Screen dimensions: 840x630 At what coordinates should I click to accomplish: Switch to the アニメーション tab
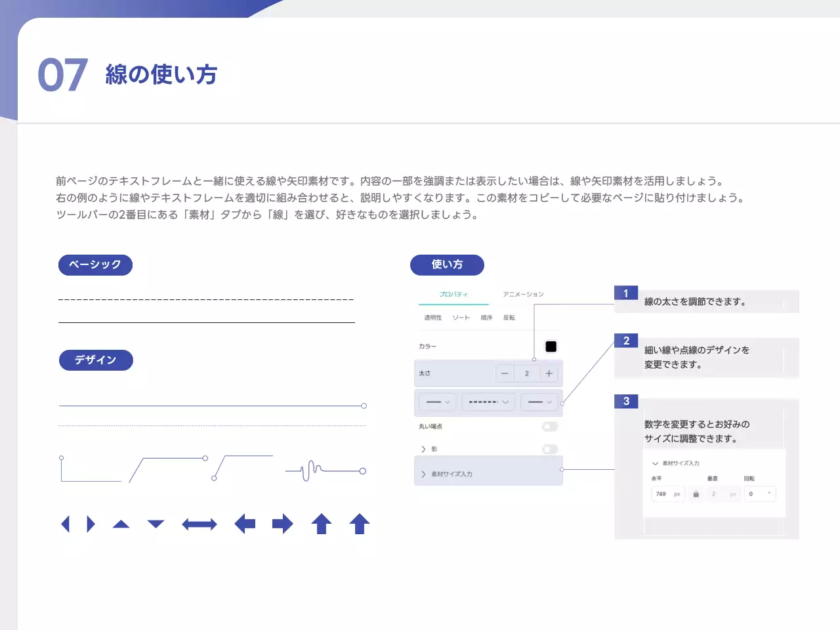523,294
